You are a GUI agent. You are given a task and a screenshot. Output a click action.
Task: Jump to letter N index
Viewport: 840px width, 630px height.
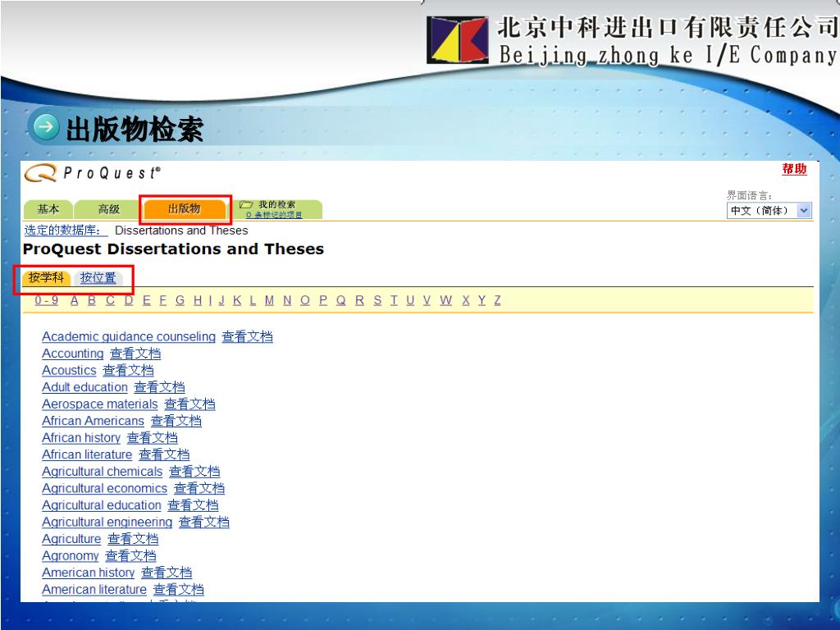click(x=287, y=300)
